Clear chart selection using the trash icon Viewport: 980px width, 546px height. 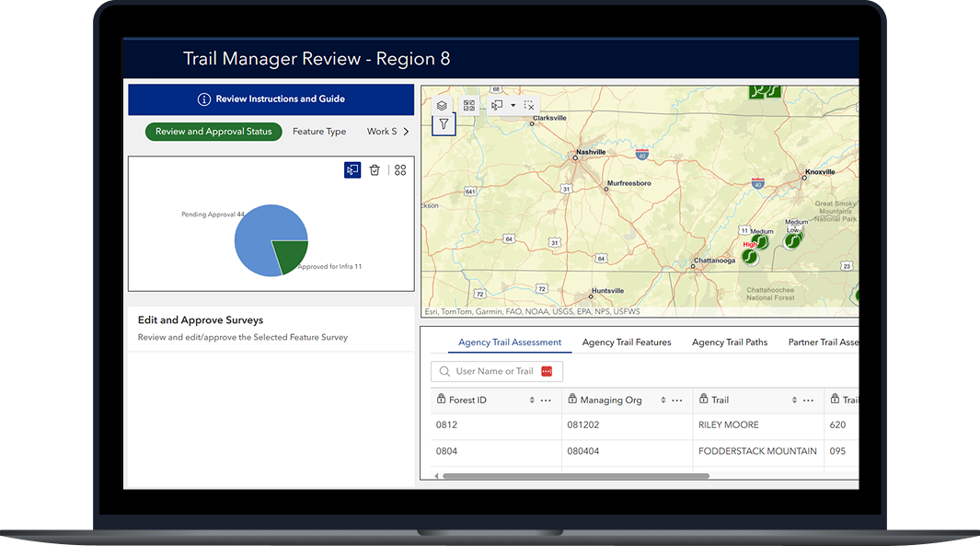[x=375, y=169]
